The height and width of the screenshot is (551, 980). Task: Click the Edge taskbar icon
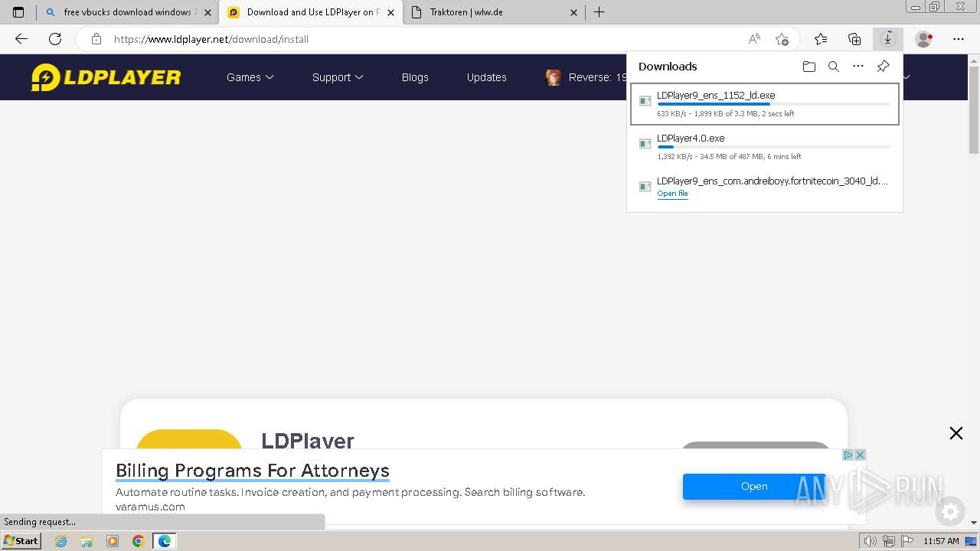(x=165, y=541)
